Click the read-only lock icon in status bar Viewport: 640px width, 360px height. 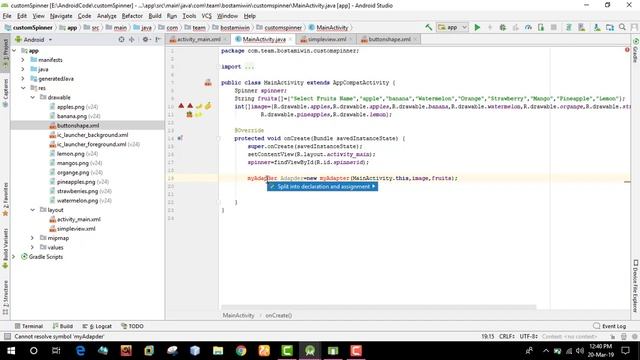point(613,337)
